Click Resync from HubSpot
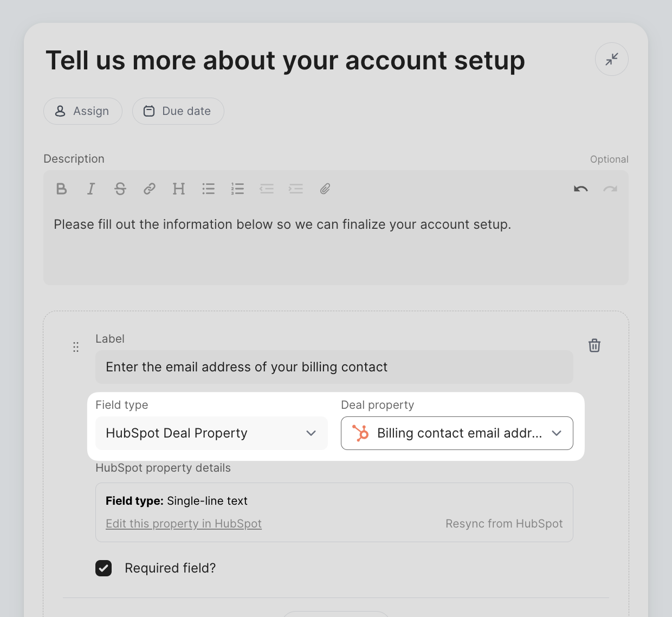This screenshot has width=672, height=617. click(504, 524)
